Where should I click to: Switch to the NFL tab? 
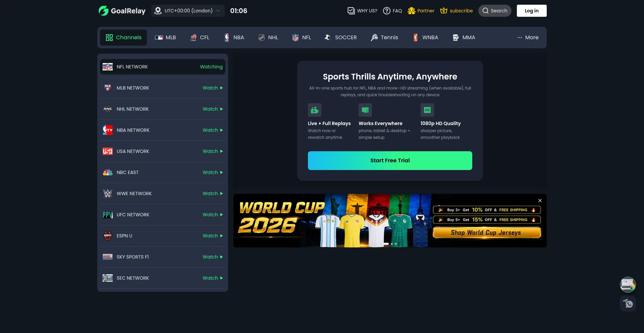point(302,38)
